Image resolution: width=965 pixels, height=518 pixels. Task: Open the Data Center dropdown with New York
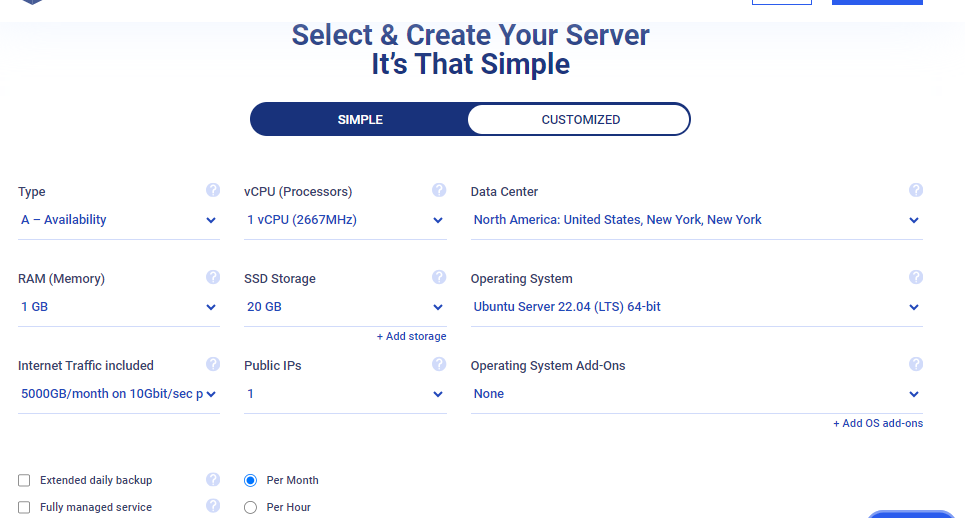point(697,220)
